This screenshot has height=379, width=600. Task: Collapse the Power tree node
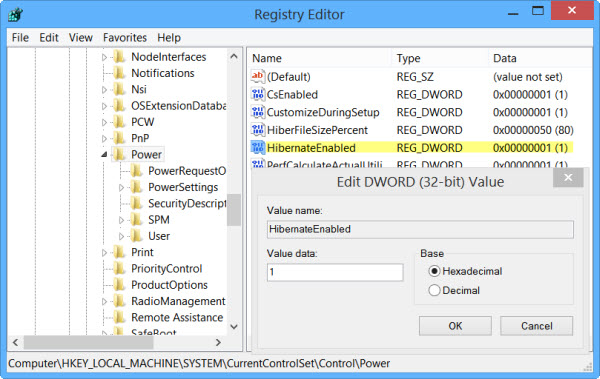click(x=104, y=155)
